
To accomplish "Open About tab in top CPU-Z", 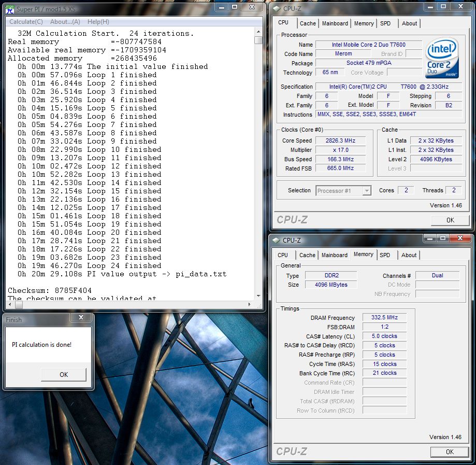I will [409, 23].
